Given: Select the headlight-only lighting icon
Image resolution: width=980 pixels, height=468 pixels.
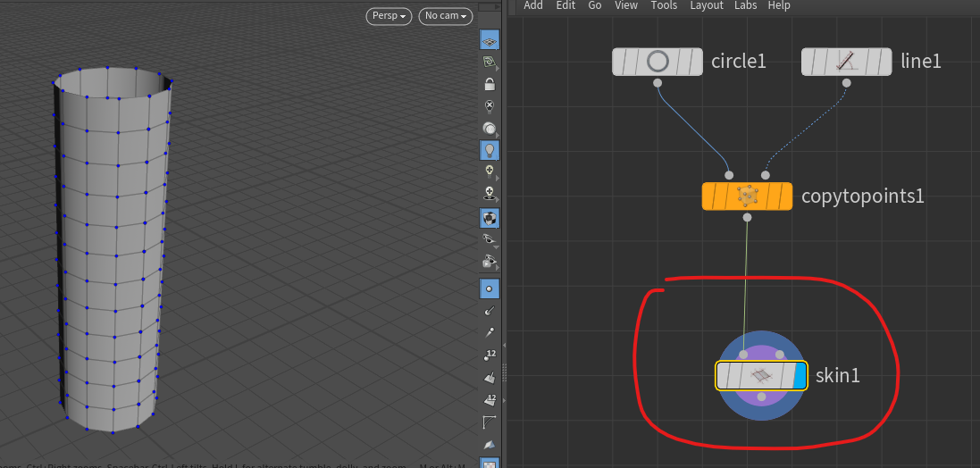Looking at the screenshot, I should tap(490, 129).
